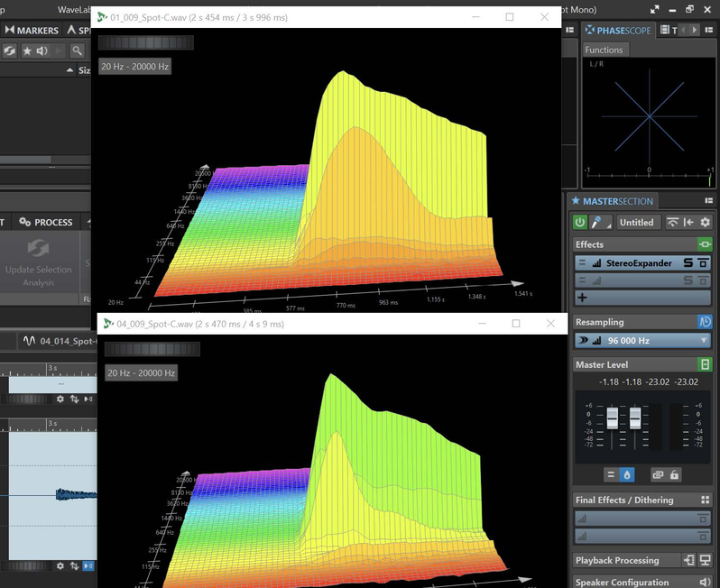Click the Speaker Configuration speaker icon
The height and width of the screenshot is (588, 720).
[705, 582]
